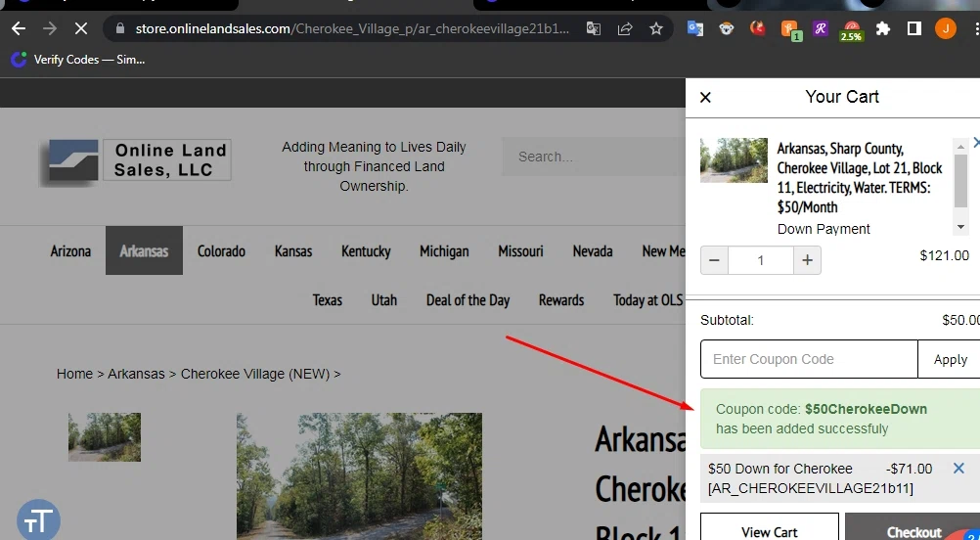Go to Cherokee Village (NEW) breadcrumb
980x540 pixels.
point(255,374)
